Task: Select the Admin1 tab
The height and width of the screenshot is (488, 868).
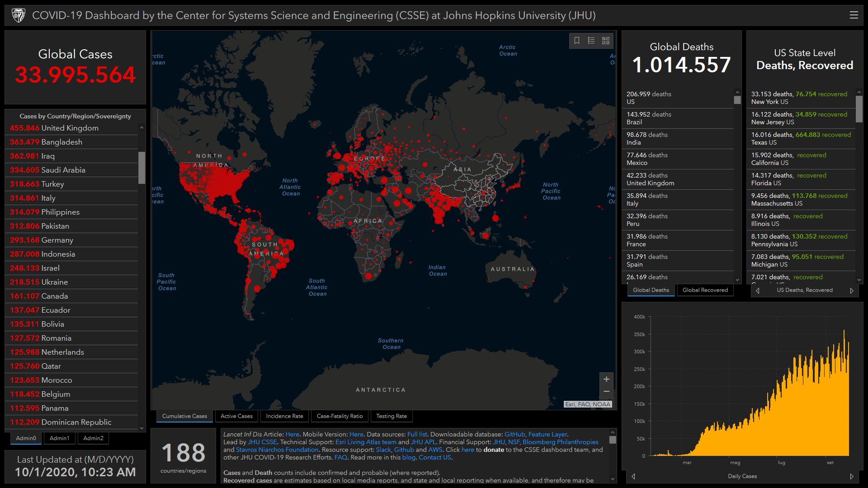Action: 59,438
